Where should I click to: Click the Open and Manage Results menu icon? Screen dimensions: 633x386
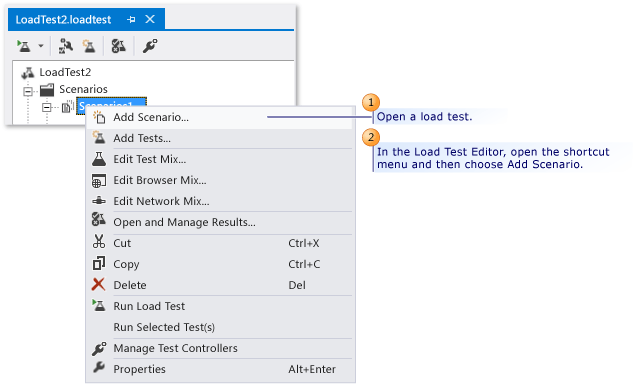point(99,220)
